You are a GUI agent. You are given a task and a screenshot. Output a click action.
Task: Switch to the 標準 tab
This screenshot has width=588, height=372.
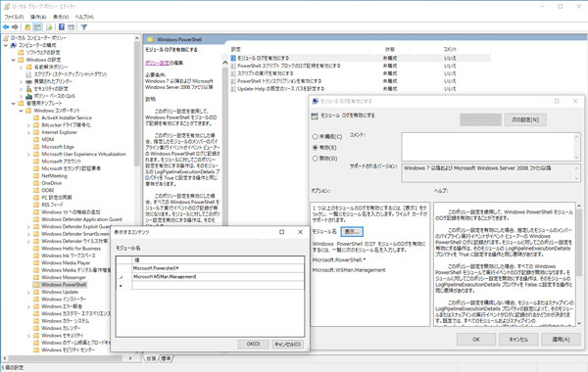[x=166, y=358]
